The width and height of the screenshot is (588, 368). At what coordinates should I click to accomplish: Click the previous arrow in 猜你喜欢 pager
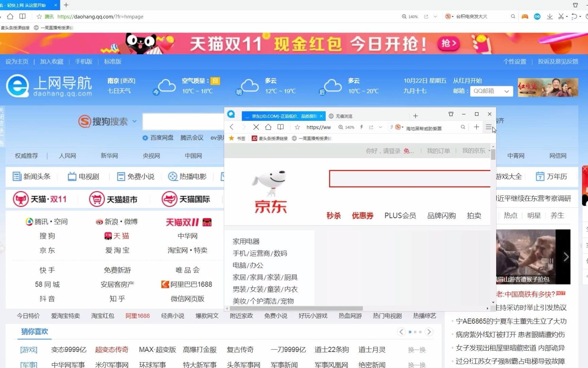click(x=402, y=332)
